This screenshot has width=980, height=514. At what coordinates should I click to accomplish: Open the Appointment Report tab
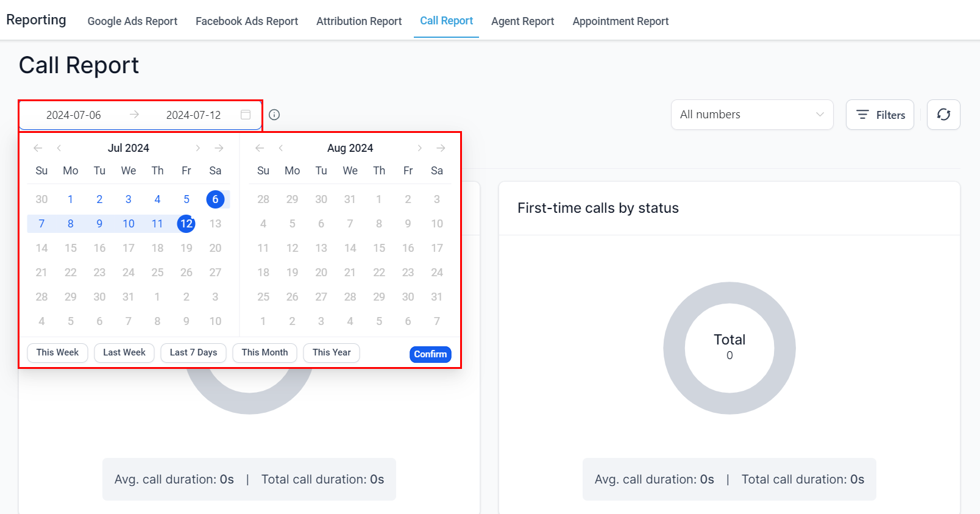(620, 21)
